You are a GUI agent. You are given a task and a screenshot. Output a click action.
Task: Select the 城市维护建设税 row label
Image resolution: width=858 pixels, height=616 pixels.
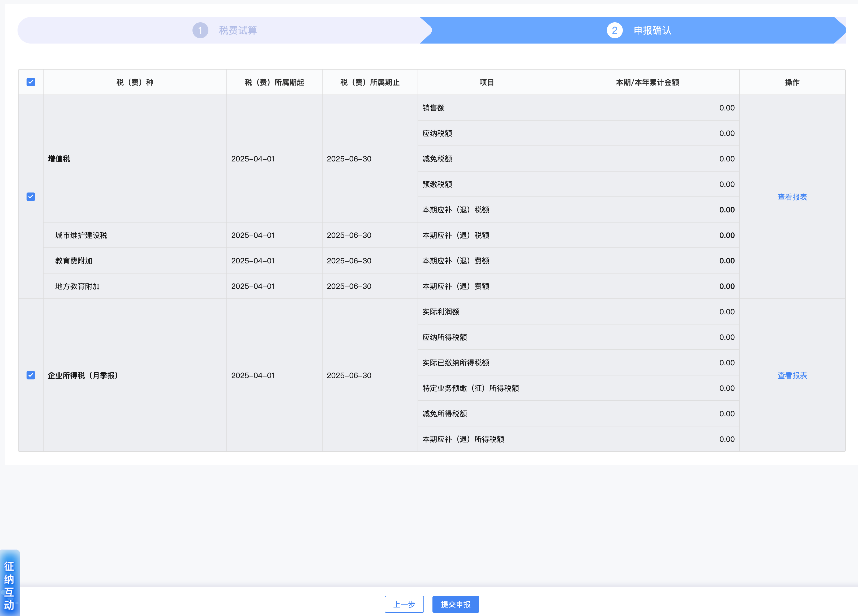[x=81, y=235]
